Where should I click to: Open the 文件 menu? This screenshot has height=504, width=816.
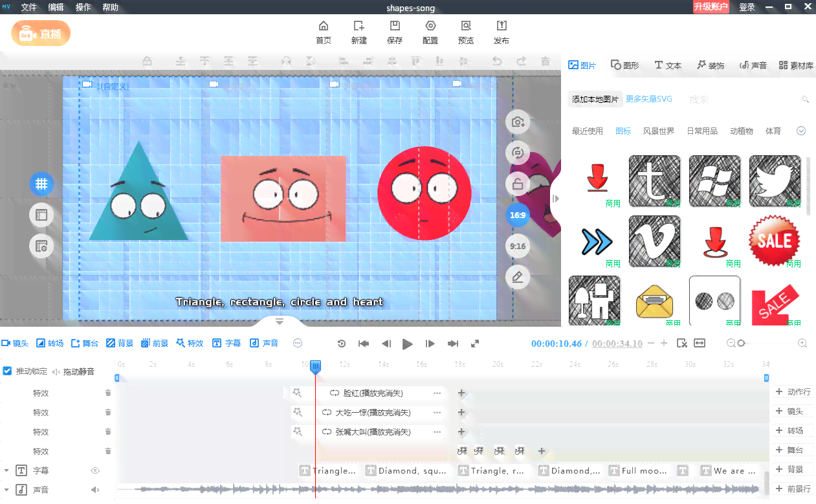(x=29, y=8)
